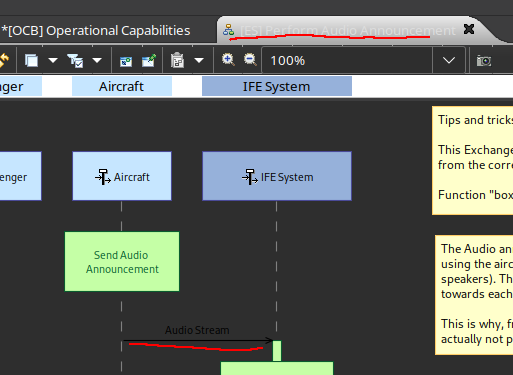The height and width of the screenshot is (375, 513).
Task: Click the actor icon inside the IFE System box
Action: [x=250, y=177]
